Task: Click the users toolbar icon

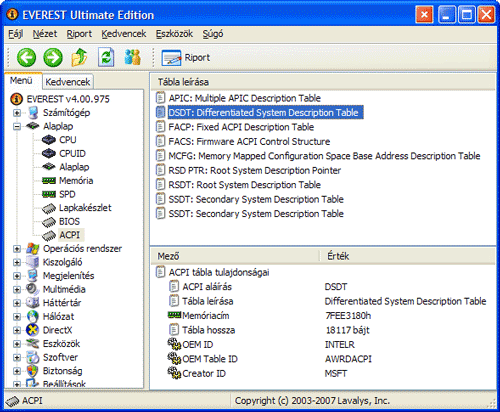Action: pyautogui.click(x=132, y=57)
